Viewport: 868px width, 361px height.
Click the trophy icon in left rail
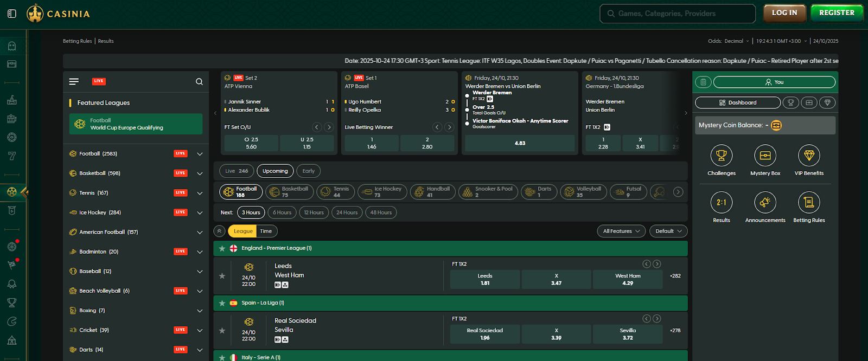pos(12,302)
